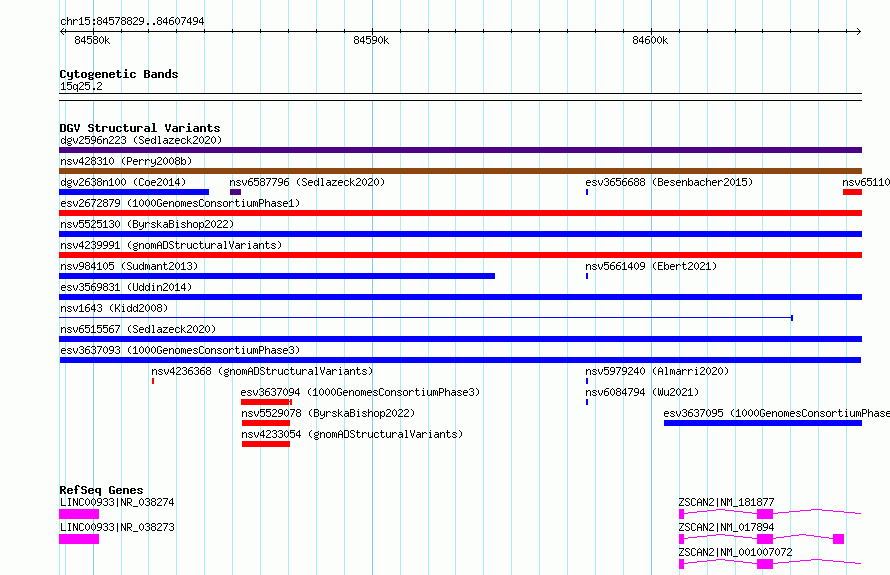Open ZSCAN2|NM_181877 gene label
Image resolution: width=890 pixels, height=575 pixels.
click(726, 502)
